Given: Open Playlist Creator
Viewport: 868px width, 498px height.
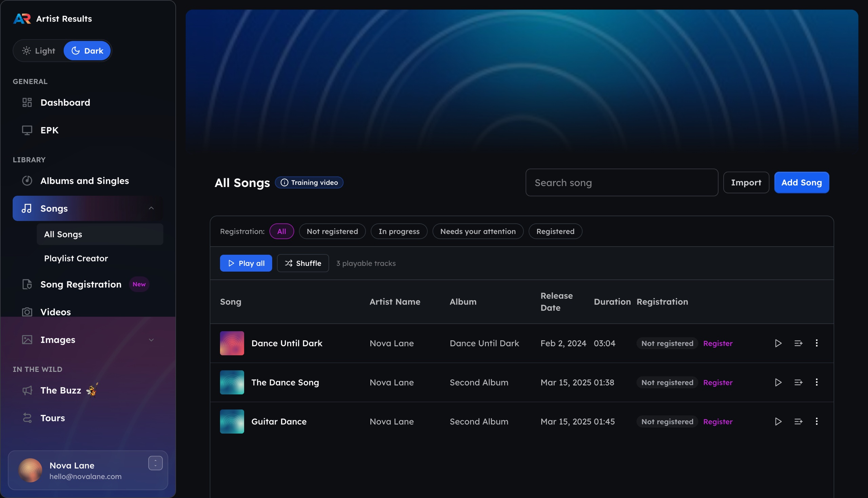Looking at the screenshot, I should [x=100, y=258].
